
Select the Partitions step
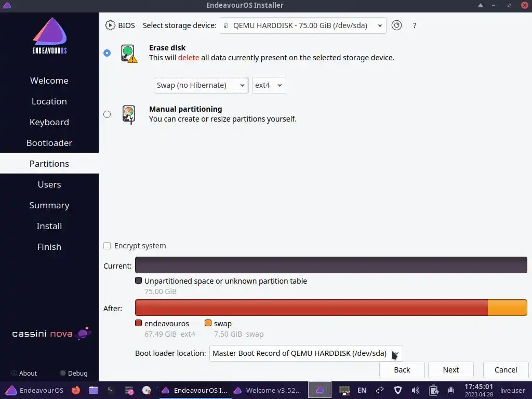point(49,164)
